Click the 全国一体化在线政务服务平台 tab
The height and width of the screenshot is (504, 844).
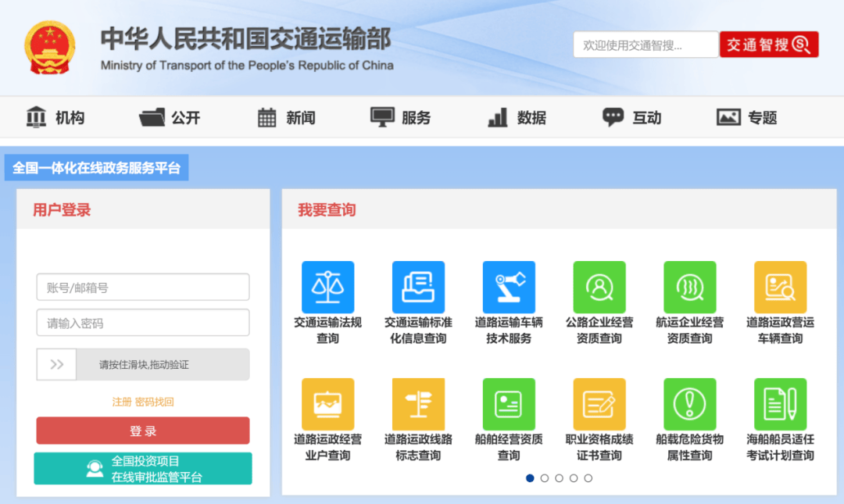96,168
